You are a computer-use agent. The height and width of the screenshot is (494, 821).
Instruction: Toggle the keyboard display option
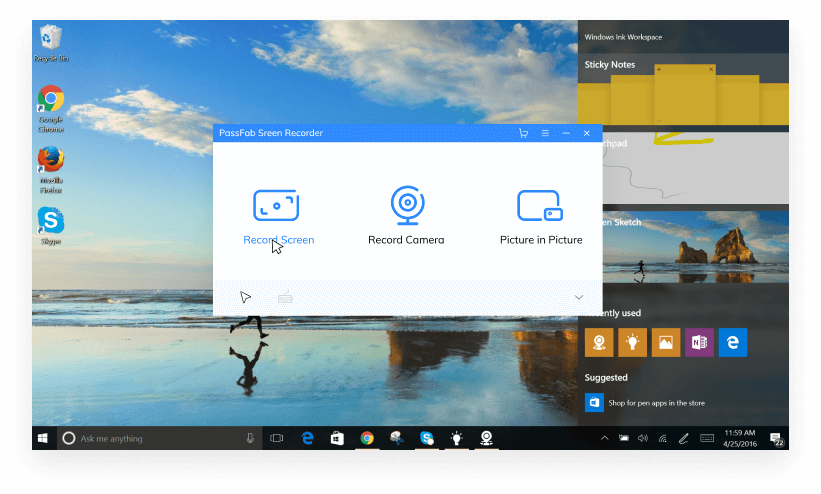coord(285,297)
